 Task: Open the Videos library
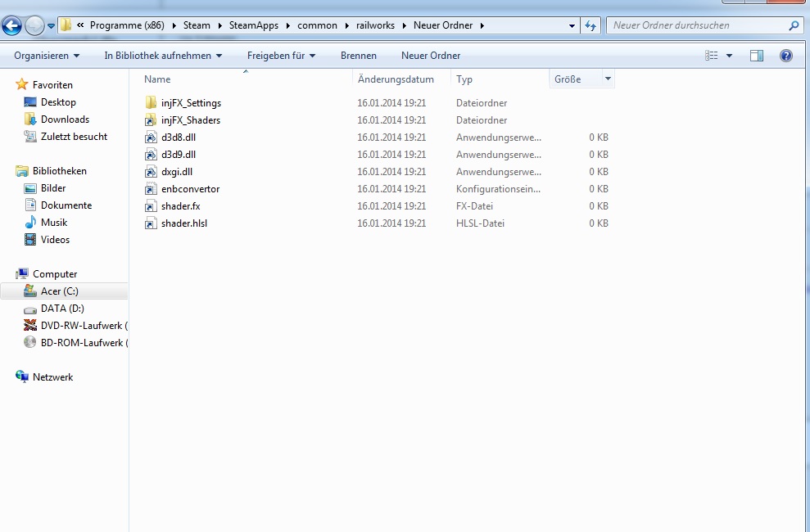pyautogui.click(x=55, y=240)
